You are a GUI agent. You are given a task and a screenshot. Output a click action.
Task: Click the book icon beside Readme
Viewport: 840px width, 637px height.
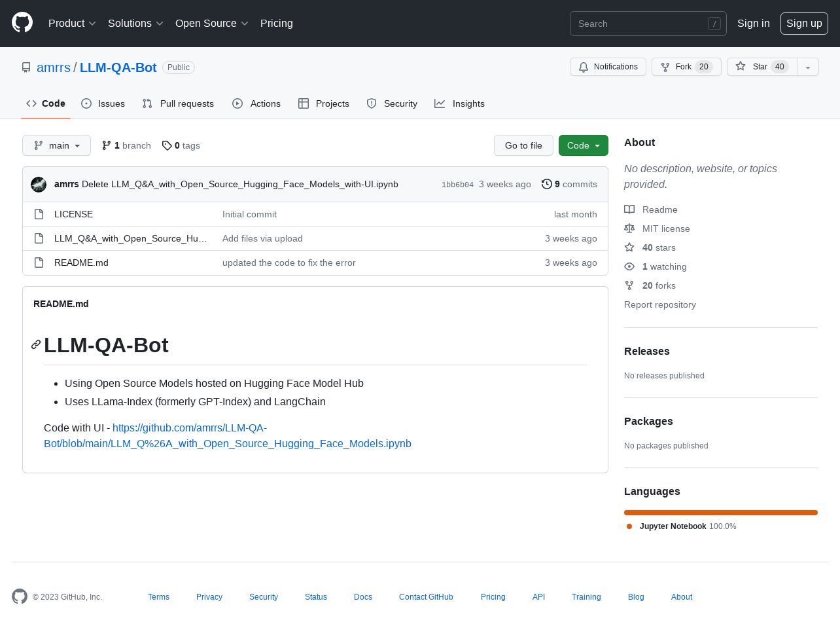pos(629,209)
